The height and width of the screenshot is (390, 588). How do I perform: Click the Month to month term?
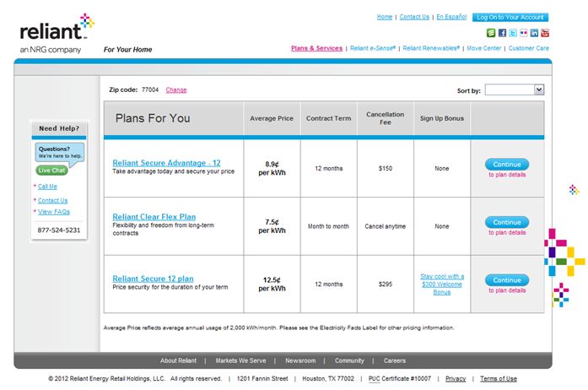328,226
